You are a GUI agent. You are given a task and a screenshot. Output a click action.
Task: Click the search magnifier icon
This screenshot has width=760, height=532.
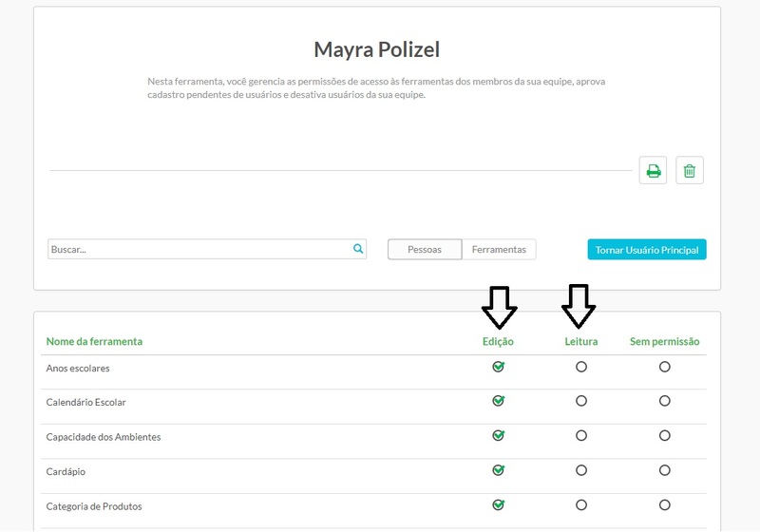pos(358,249)
